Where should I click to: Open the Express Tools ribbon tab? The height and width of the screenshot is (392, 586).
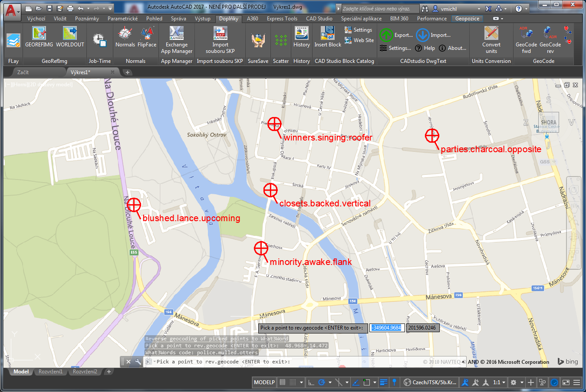point(282,19)
